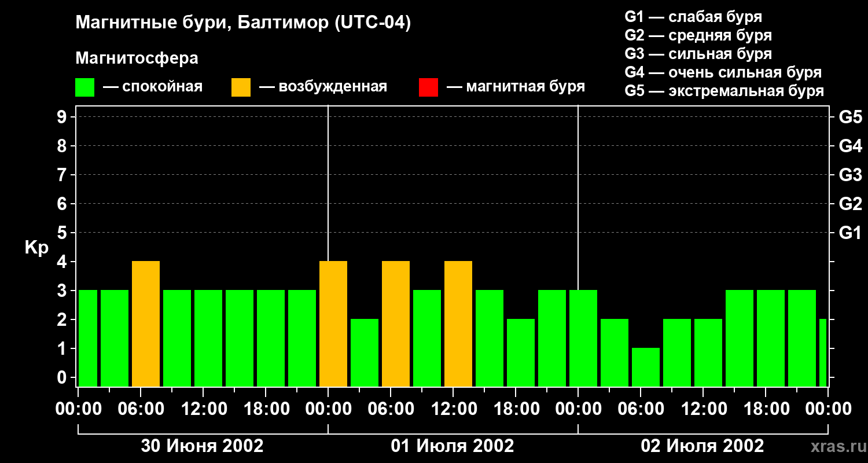Click the orange bar at 06:00 on 01 Июля

396,324
